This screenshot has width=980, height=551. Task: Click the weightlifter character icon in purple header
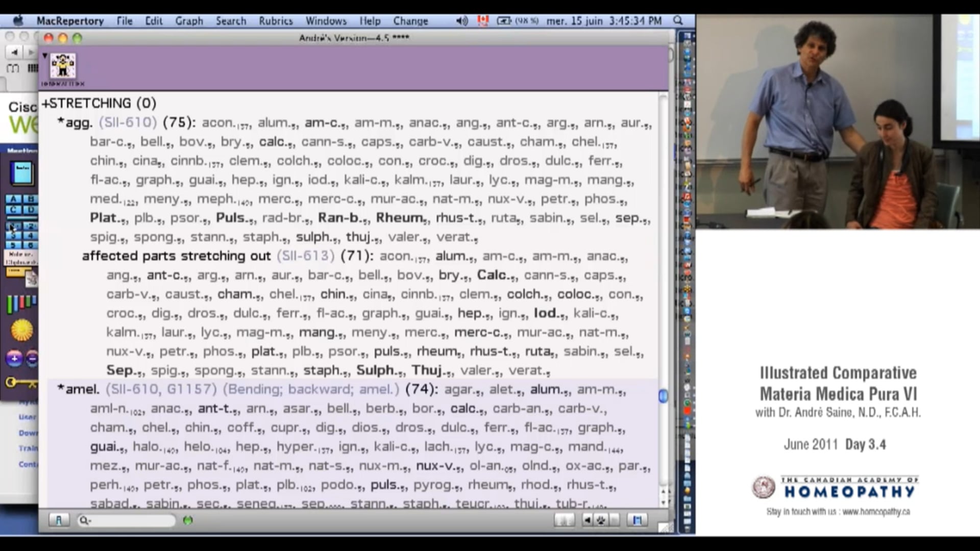click(x=63, y=65)
